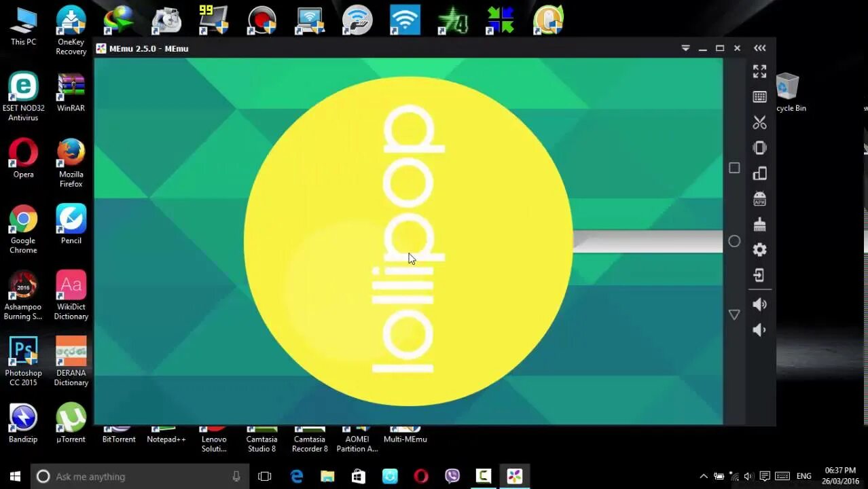Select Multi-MEmu desktop shortcut
This screenshot has height=489, width=868.
405,435
